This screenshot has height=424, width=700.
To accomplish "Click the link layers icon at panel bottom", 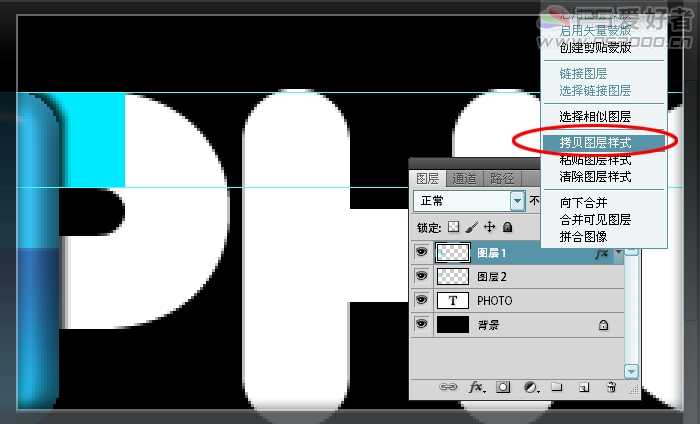I will 449,387.
